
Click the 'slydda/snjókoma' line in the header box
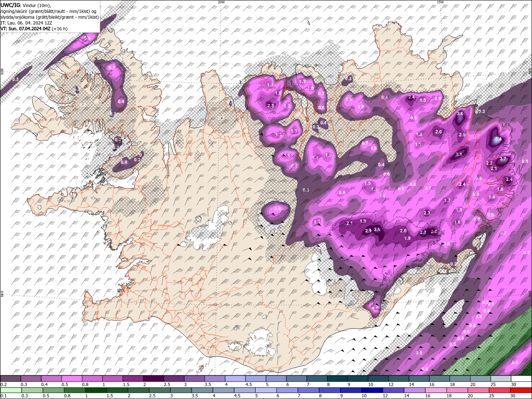click(x=49, y=17)
